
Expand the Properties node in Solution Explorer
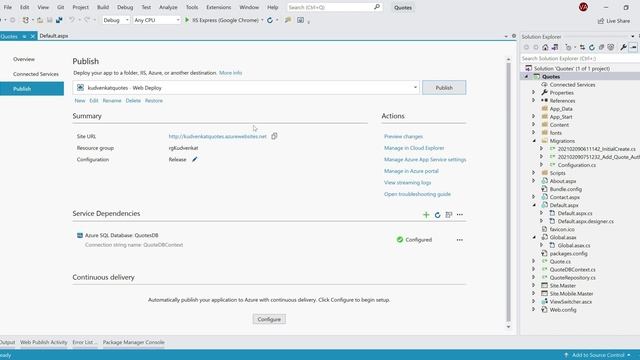(x=533, y=93)
